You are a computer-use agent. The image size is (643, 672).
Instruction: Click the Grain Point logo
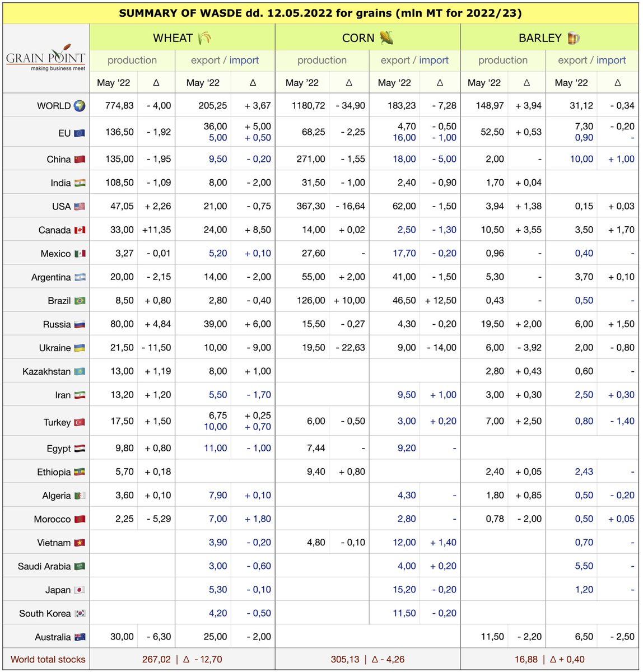click(x=45, y=58)
